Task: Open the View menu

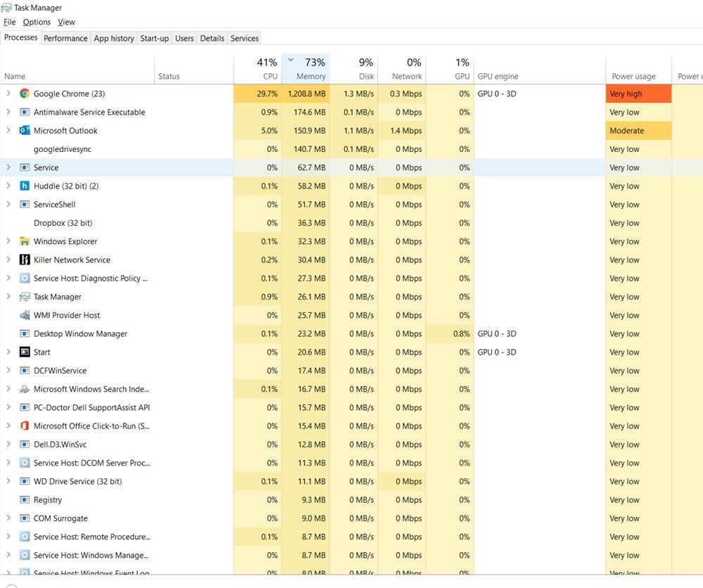Action: 66,22
